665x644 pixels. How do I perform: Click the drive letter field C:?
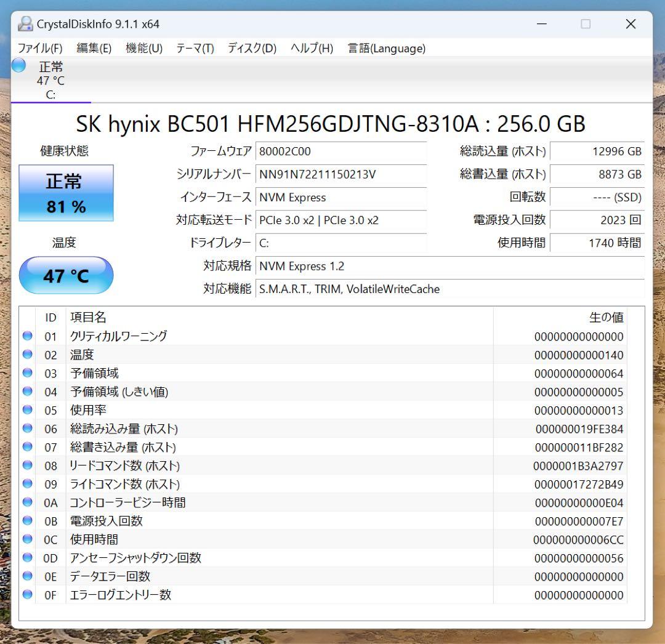(x=341, y=243)
